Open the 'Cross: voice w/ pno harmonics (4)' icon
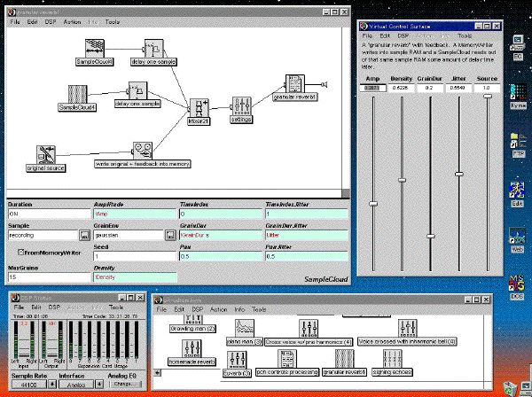 point(309,328)
